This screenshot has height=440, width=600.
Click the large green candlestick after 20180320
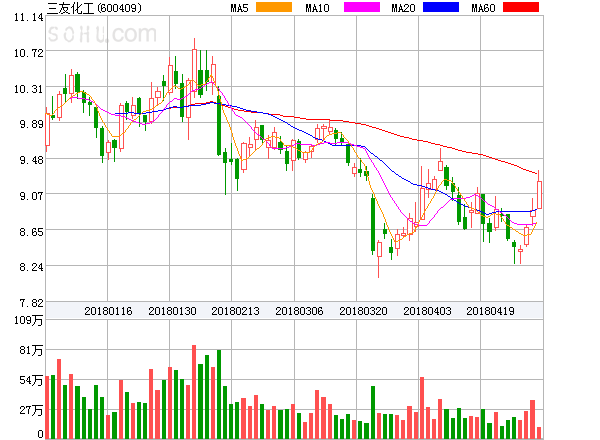point(373,225)
